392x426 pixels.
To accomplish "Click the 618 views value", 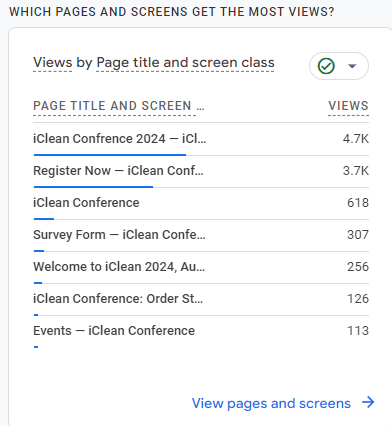I will click(358, 203).
